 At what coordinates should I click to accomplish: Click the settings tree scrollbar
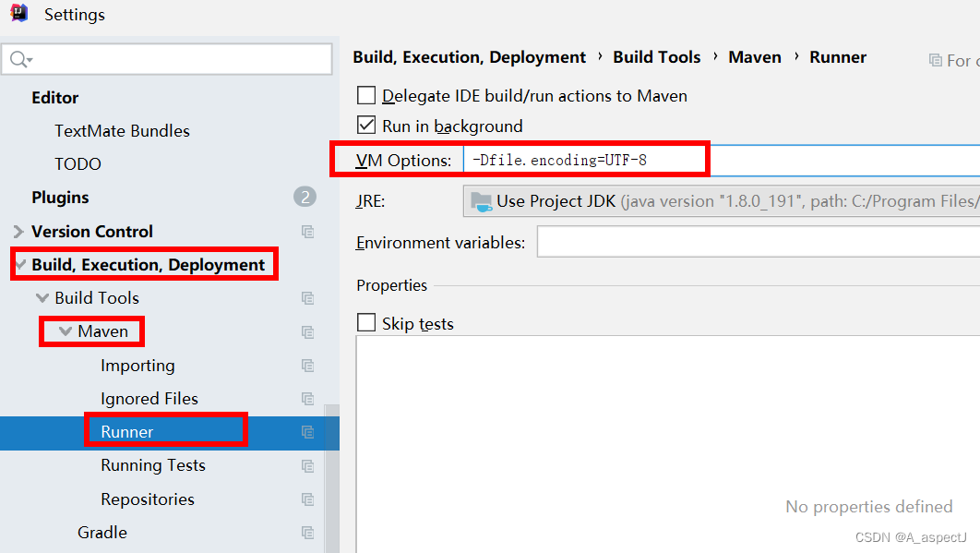[x=332, y=478]
